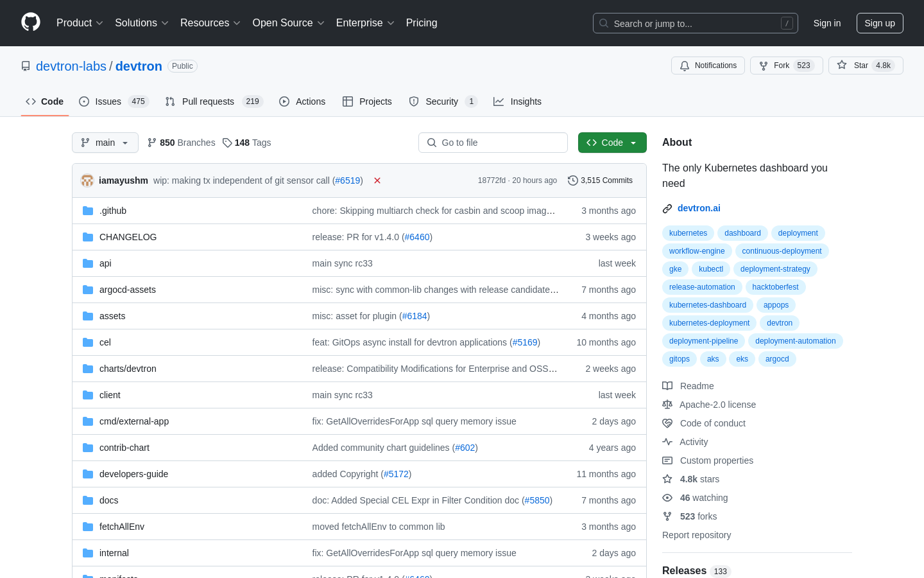Focus the Search or jump to field

pos(696,23)
